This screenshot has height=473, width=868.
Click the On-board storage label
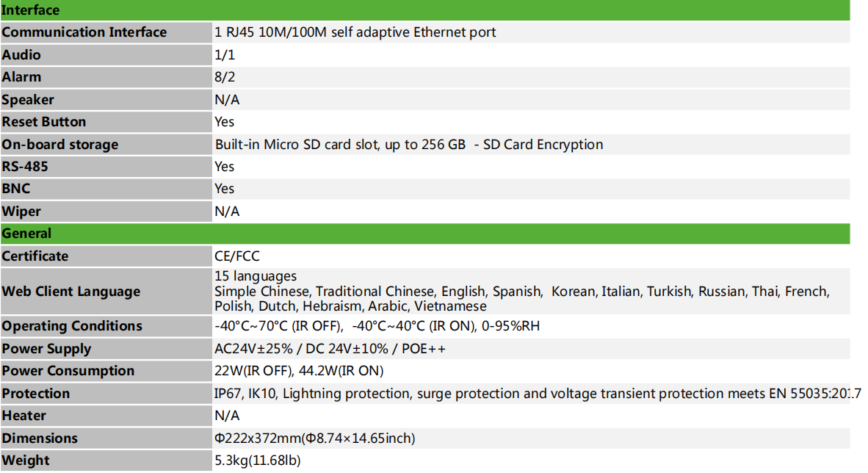click(x=59, y=145)
